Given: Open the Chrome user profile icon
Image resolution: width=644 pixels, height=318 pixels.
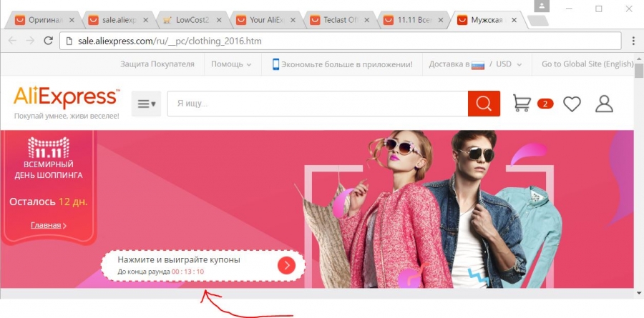Looking at the screenshot, I should pyautogui.click(x=542, y=6).
